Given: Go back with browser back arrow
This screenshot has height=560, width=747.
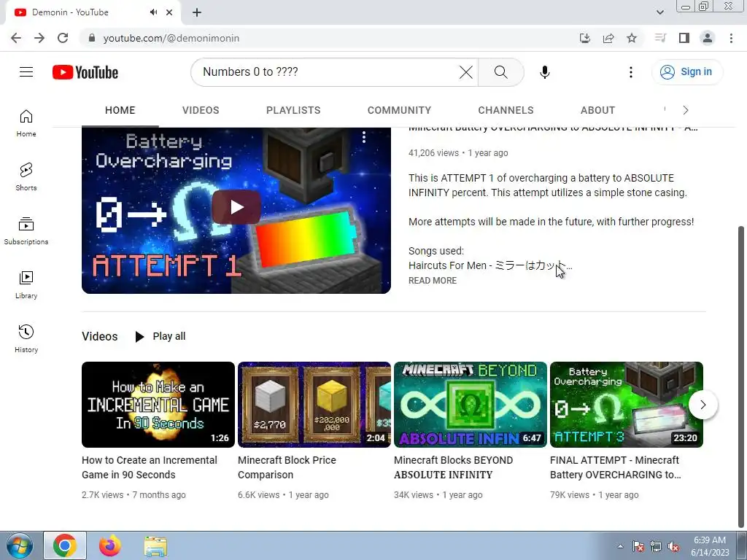Looking at the screenshot, I should [x=16, y=38].
